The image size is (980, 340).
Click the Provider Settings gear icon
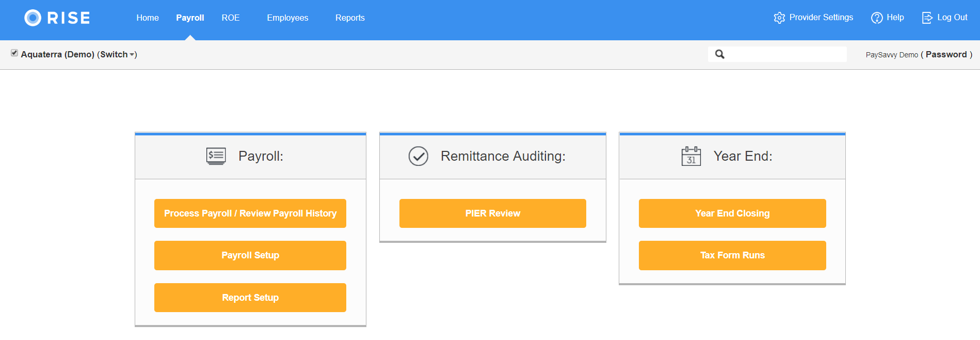point(779,18)
